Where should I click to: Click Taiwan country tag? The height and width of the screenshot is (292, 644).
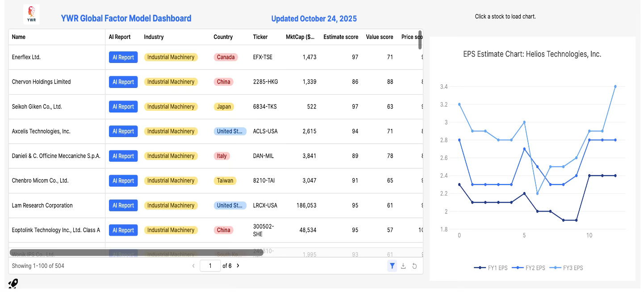pyautogui.click(x=225, y=181)
